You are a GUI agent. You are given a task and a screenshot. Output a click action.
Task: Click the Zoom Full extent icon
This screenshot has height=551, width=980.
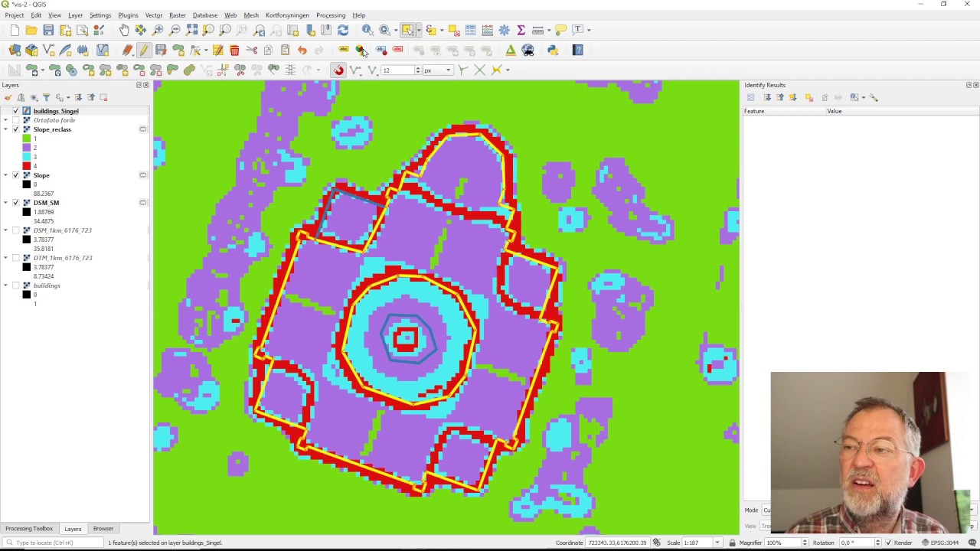pos(191,30)
